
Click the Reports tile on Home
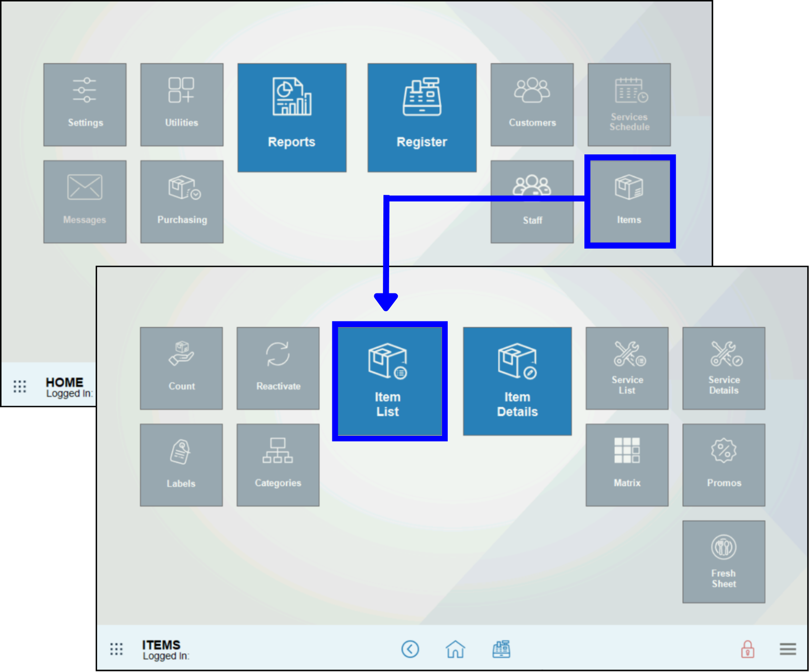tap(291, 117)
